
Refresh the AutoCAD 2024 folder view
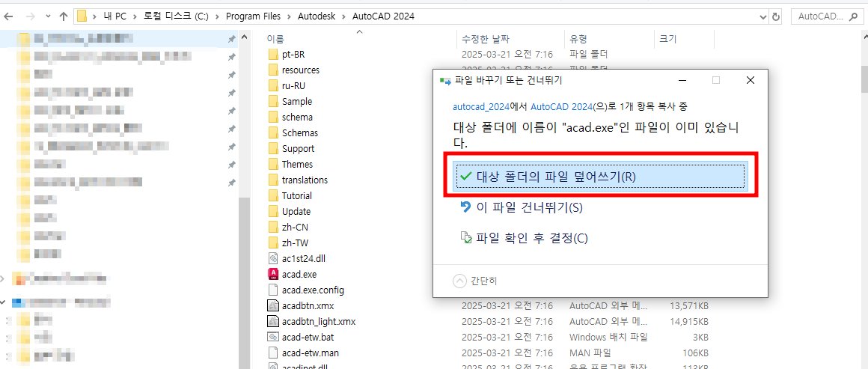(x=775, y=16)
